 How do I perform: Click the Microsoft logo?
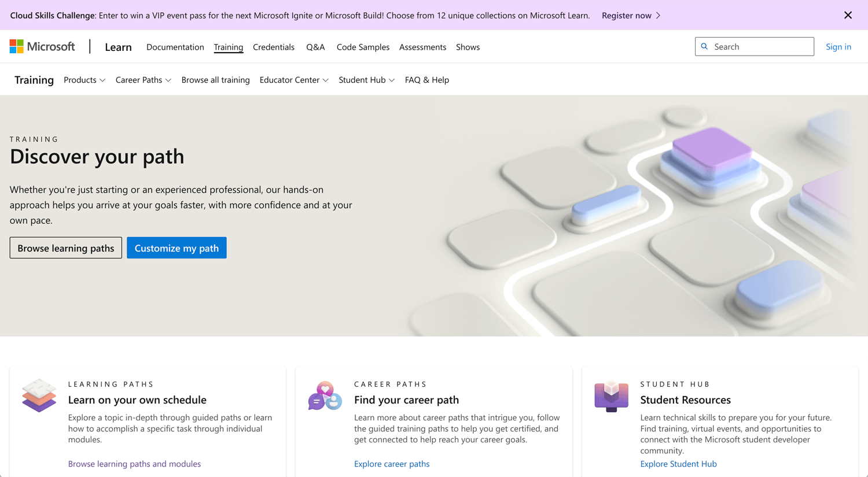(42, 46)
